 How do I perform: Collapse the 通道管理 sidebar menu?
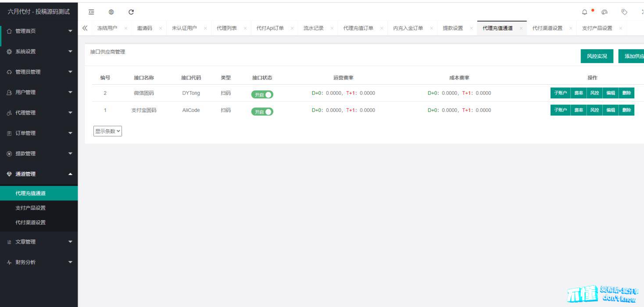click(x=39, y=174)
